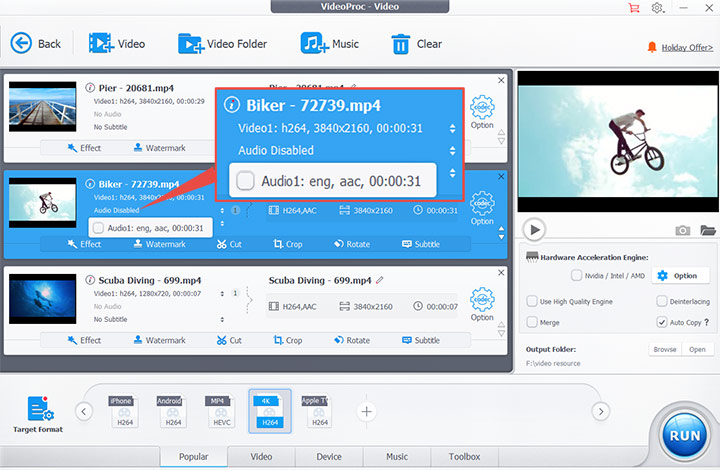The image size is (720, 470).
Task: Add a new target format preset
Action: click(x=366, y=412)
